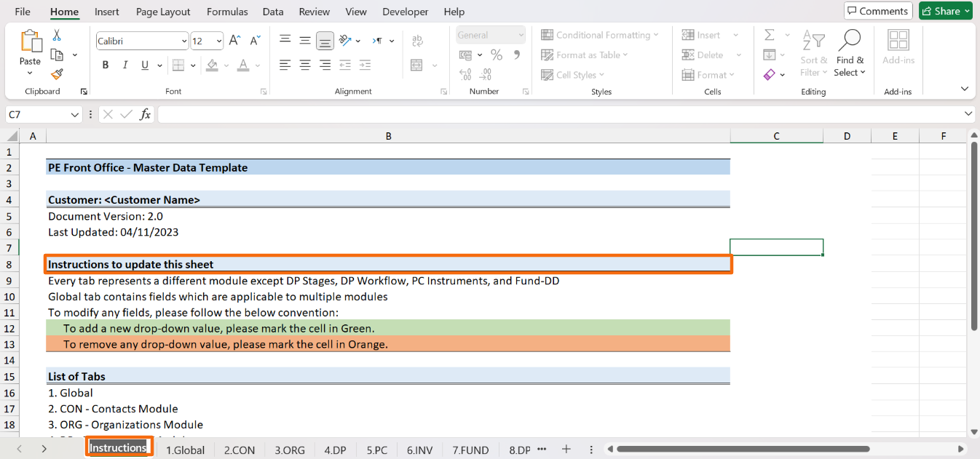Toggle Wrap Text button
980x459 pixels.
pos(417,41)
